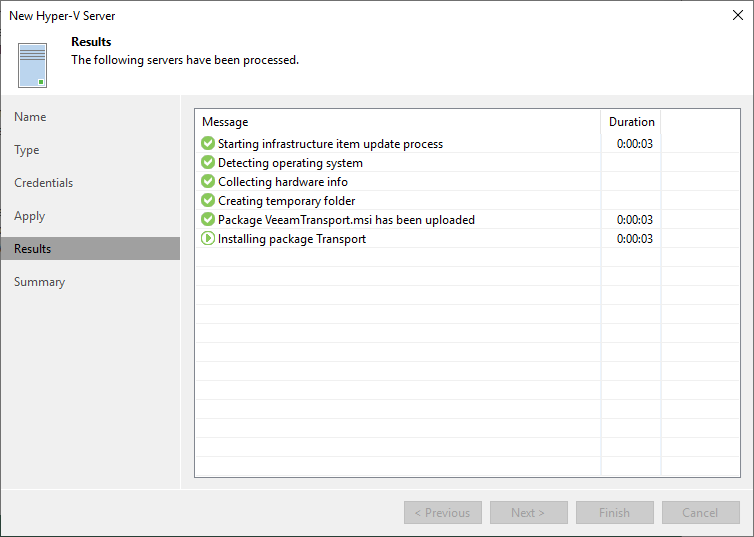
Task: Open the Type step in the sidebar
Action: point(26,150)
